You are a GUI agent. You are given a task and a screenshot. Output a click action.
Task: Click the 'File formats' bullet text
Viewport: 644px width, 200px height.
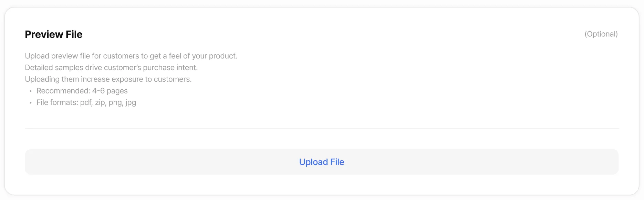tap(86, 103)
